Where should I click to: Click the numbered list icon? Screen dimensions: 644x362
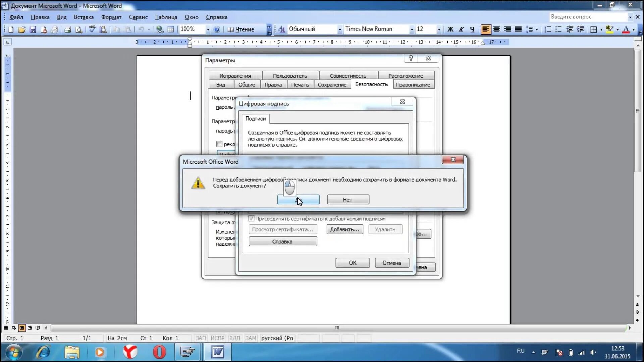pos(548,29)
